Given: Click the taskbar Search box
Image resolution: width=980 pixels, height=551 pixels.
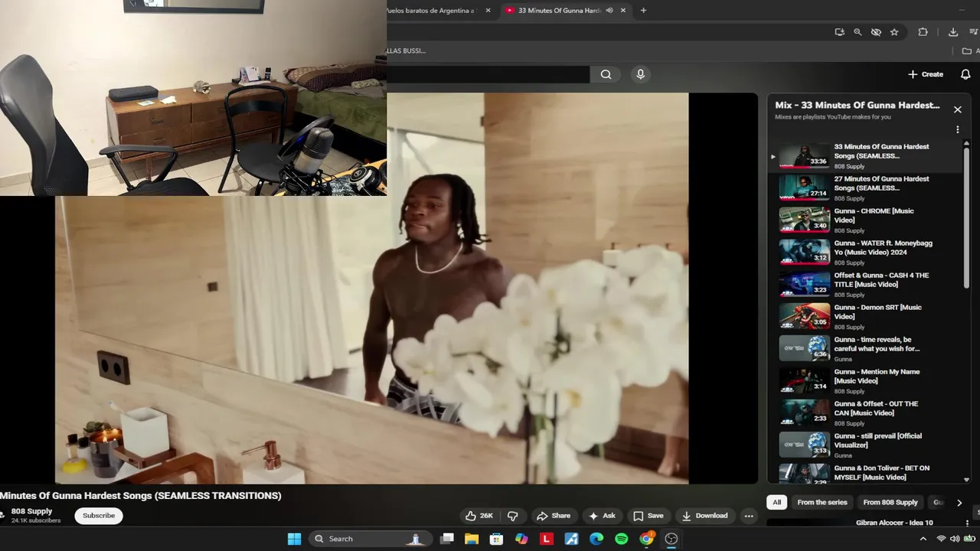Looking at the screenshot, I should click(x=371, y=539).
